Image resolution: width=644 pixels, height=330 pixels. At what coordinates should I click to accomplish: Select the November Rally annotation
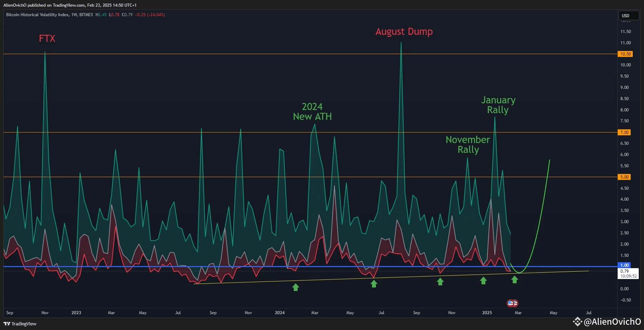click(x=468, y=144)
